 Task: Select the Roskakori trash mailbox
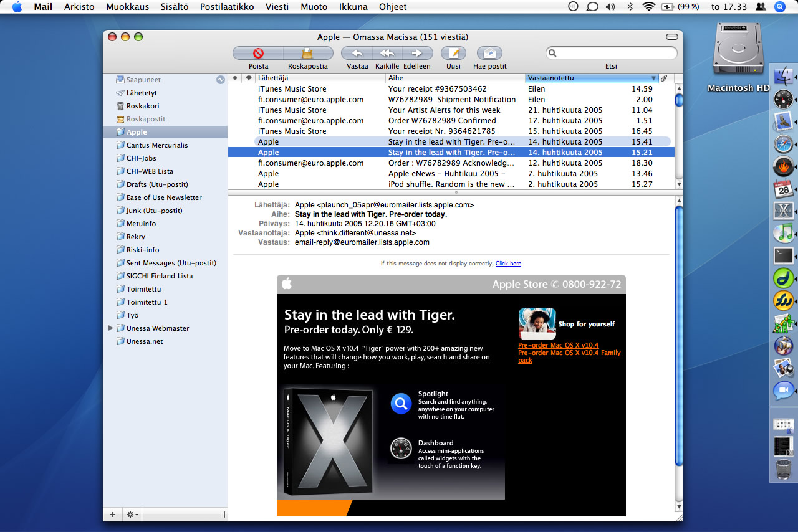click(165, 106)
